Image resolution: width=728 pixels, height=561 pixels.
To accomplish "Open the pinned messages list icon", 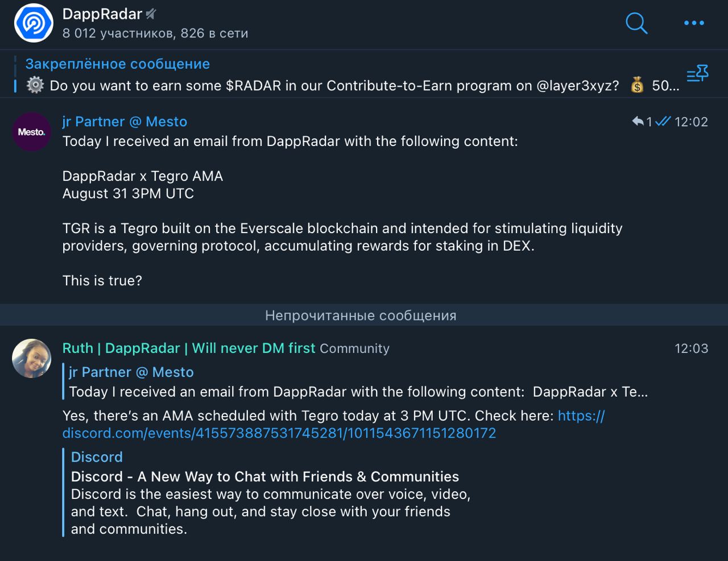I will point(697,74).
